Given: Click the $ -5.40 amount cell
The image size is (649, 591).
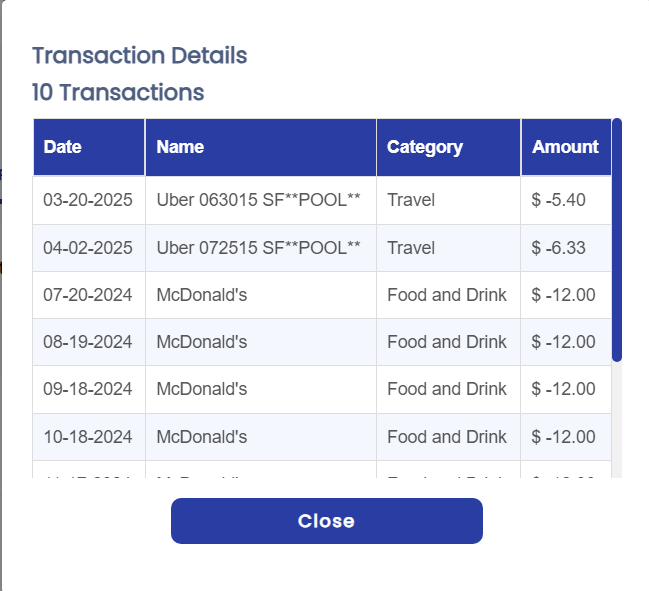Looking at the screenshot, I should click(x=559, y=200).
